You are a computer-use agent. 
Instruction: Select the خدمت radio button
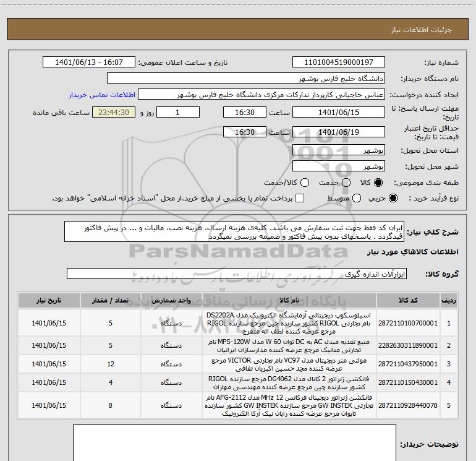click(x=346, y=183)
